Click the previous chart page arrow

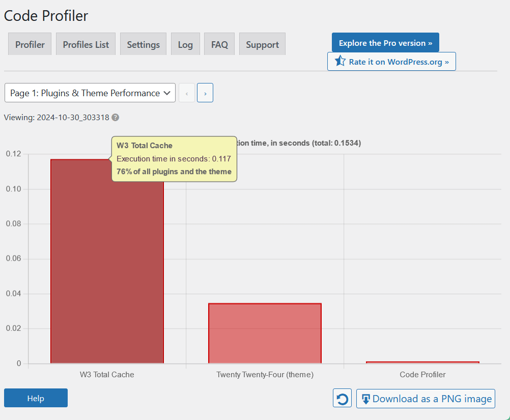pyautogui.click(x=187, y=93)
